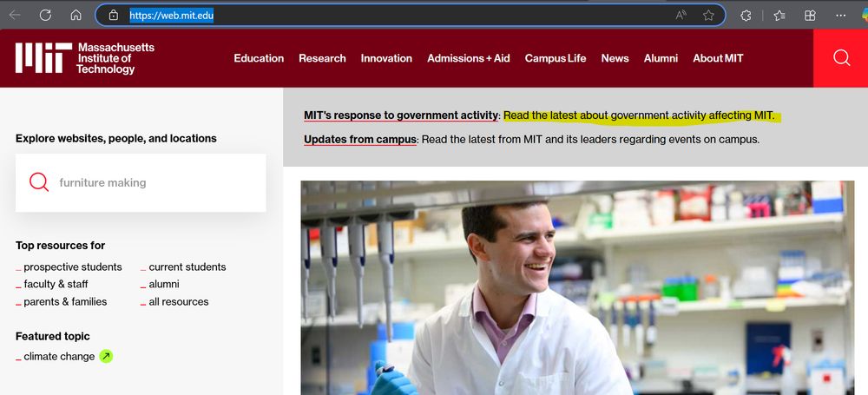Open the all resources link
The width and height of the screenshot is (868, 395).
[179, 302]
